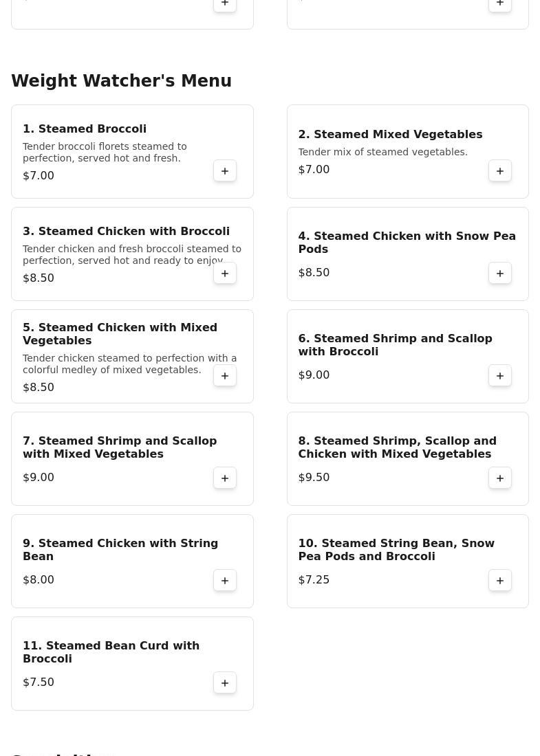
Task: Add Steamed Chicken with String Bean
Action: coord(225,581)
